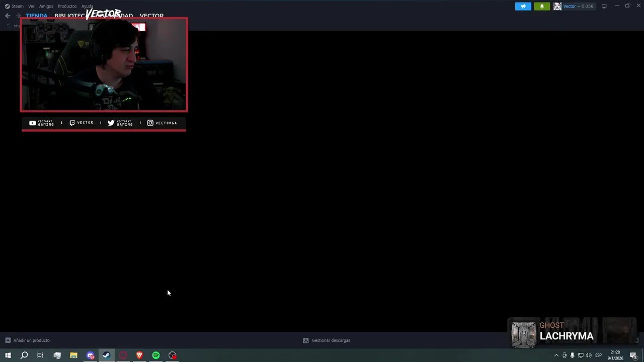Open the volume tray icon
This screenshot has height=362, width=644.
coord(588,355)
